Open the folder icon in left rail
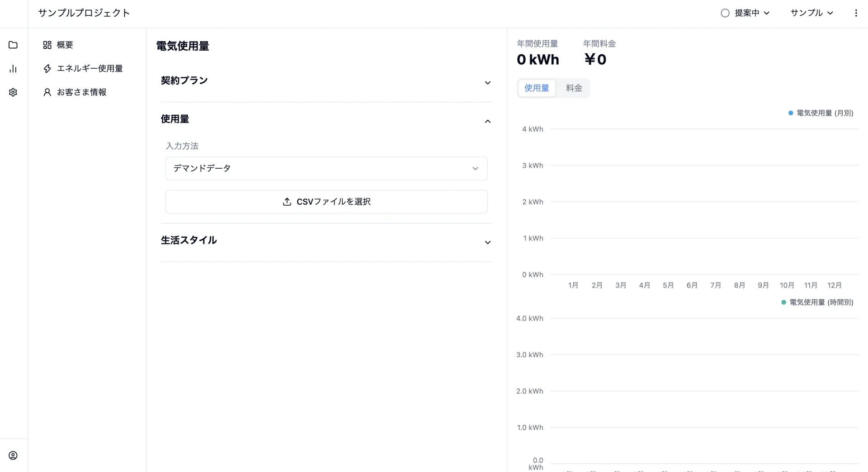Viewport: 868px width, 472px height. (13, 45)
